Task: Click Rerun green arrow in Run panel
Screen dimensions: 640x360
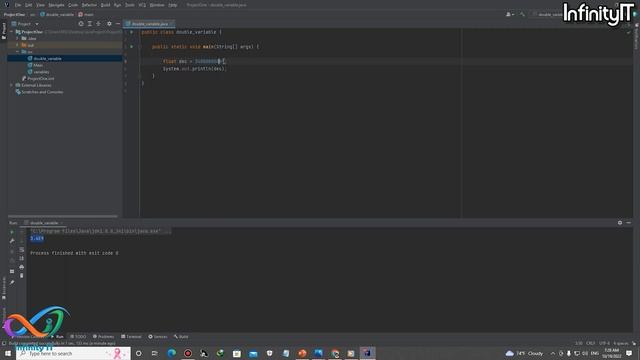Action: [12, 232]
